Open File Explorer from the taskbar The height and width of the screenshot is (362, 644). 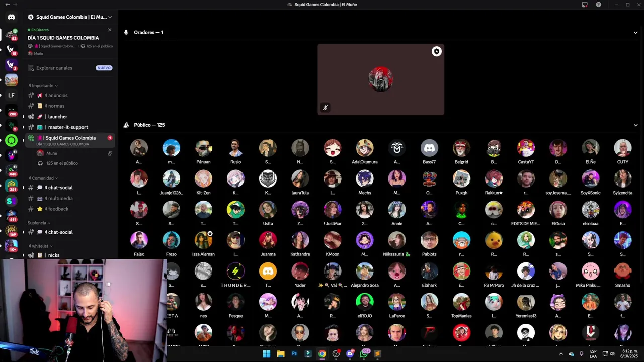pyautogui.click(x=280, y=354)
